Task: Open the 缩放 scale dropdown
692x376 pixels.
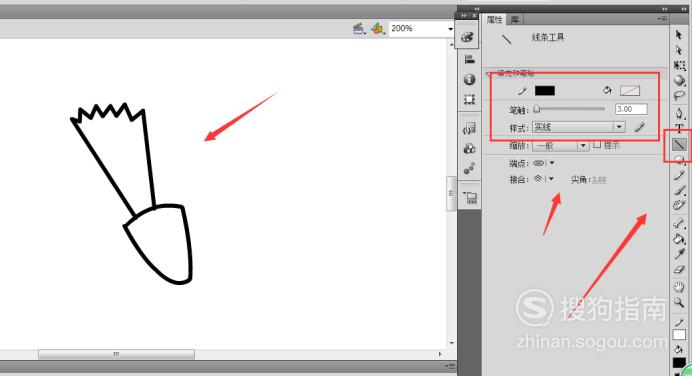Action: [560, 146]
